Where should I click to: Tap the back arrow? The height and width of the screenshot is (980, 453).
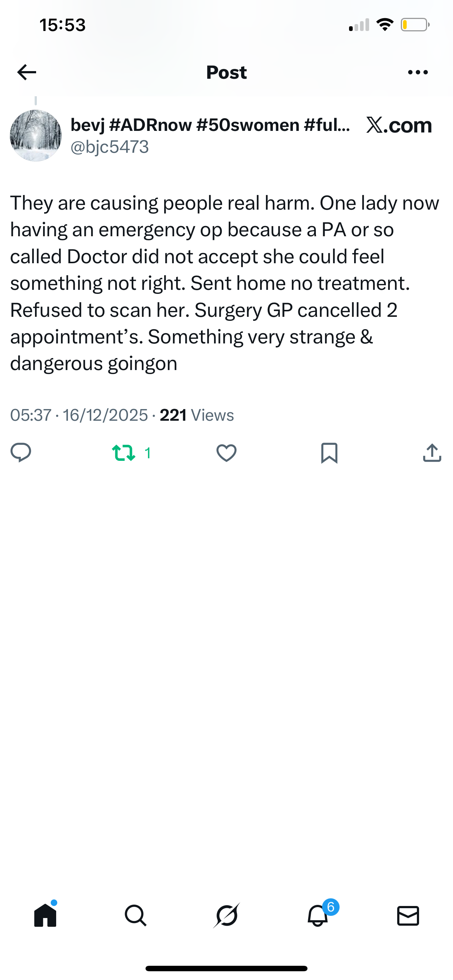point(27,72)
